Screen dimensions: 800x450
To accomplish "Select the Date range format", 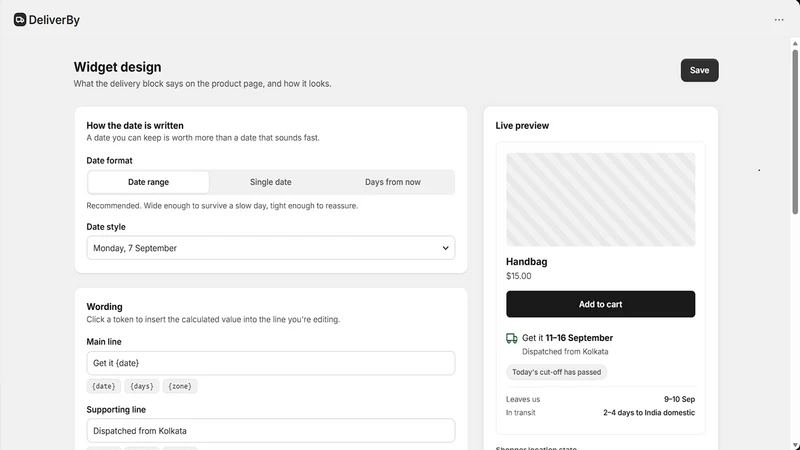I will 148,182.
